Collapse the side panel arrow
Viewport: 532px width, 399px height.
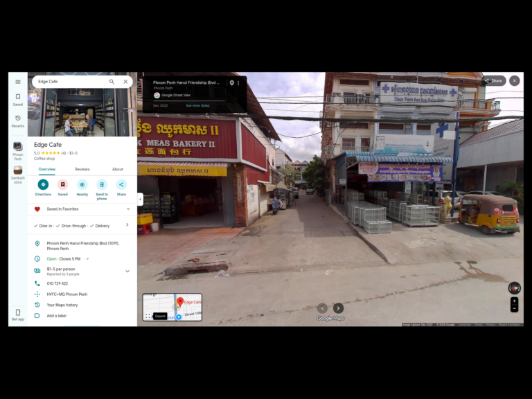(x=140, y=199)
